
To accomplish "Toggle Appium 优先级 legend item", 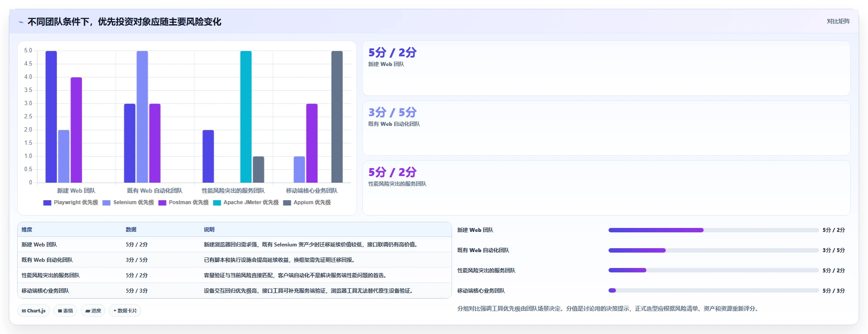I will [x=307, y=202].
